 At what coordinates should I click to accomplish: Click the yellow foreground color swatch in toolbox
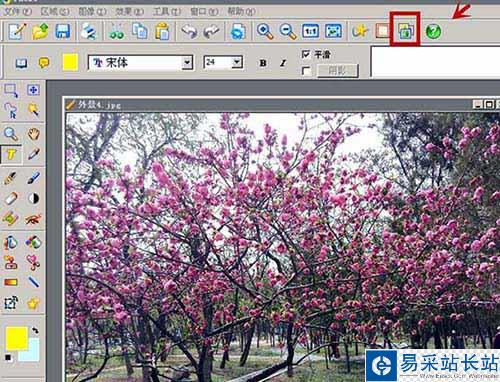(17, 338)
